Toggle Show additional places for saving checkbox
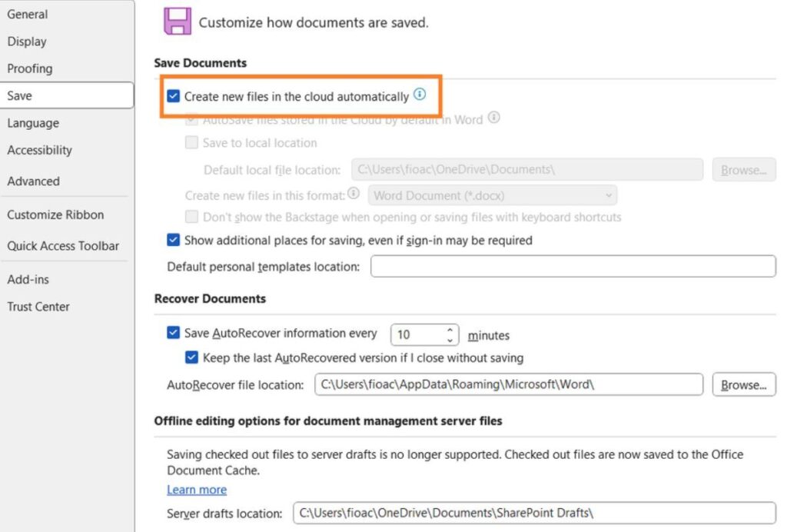The height and width of the screenshot is (532, 787). (173, 240)
